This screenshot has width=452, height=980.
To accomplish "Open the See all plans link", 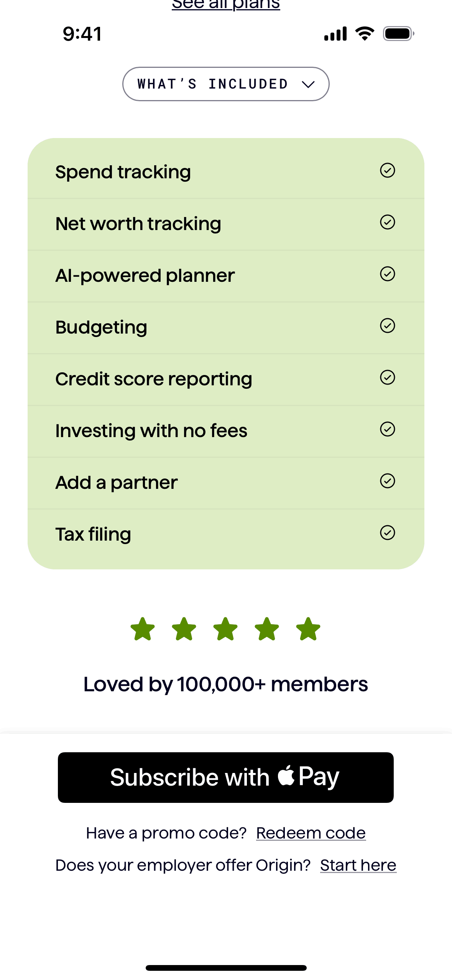I will (226, 5).
